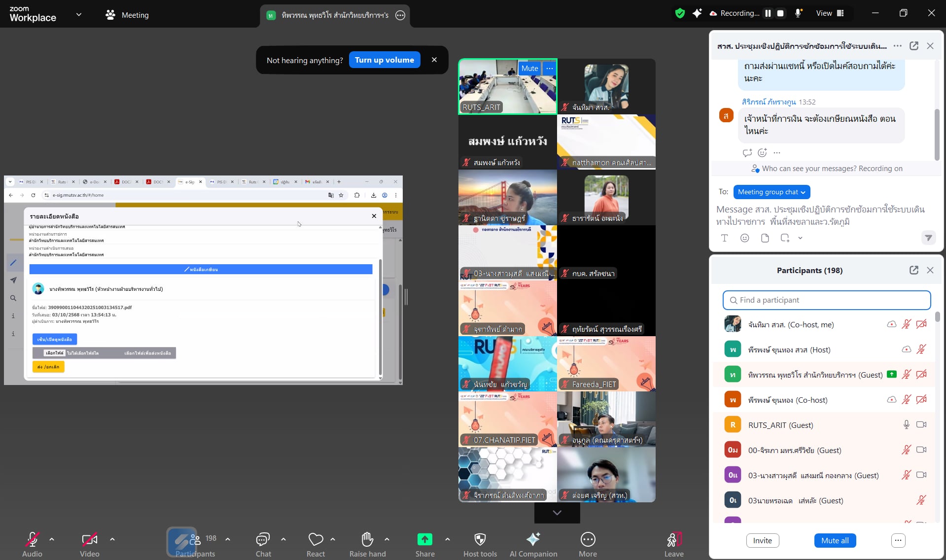
Task: Expand more video tiles with down chevron
Action: (557, 513)
